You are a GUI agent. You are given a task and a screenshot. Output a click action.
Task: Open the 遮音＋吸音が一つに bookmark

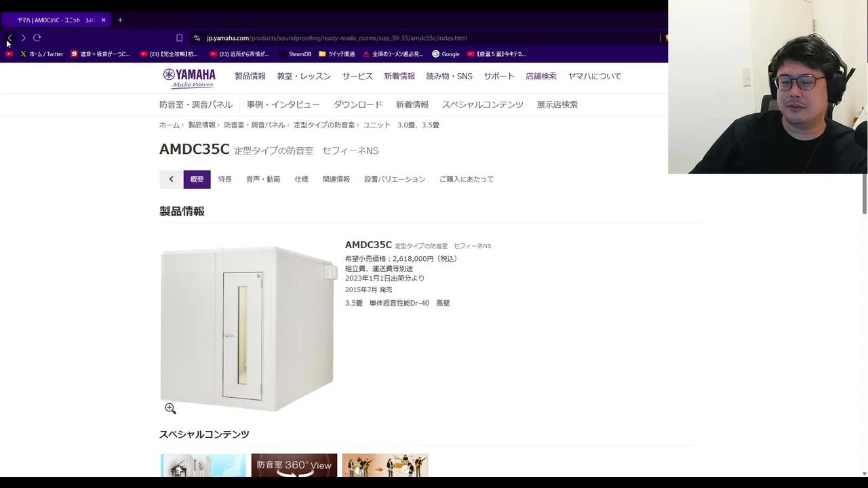pos(100,54)
